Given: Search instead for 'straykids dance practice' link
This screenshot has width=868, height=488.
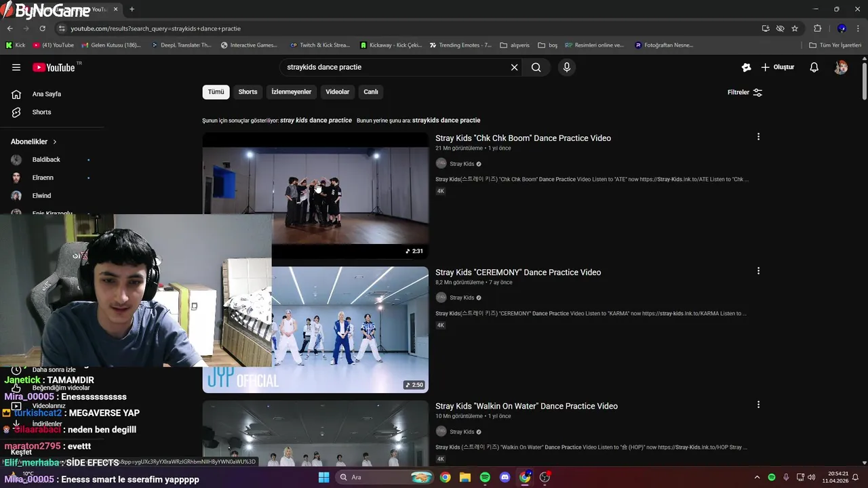Looking at the screenshot, I should tap(446, 120).
